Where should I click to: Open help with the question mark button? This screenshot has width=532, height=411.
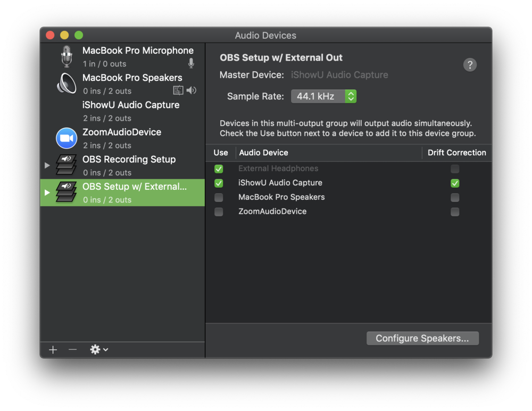click(x=470, y=65)
